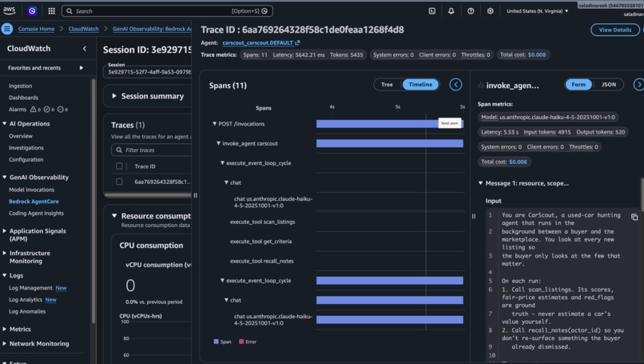Switch spans view to Timeline
Image resolution: width=644 pixels, height=364 pixels.
click(420, 84)
